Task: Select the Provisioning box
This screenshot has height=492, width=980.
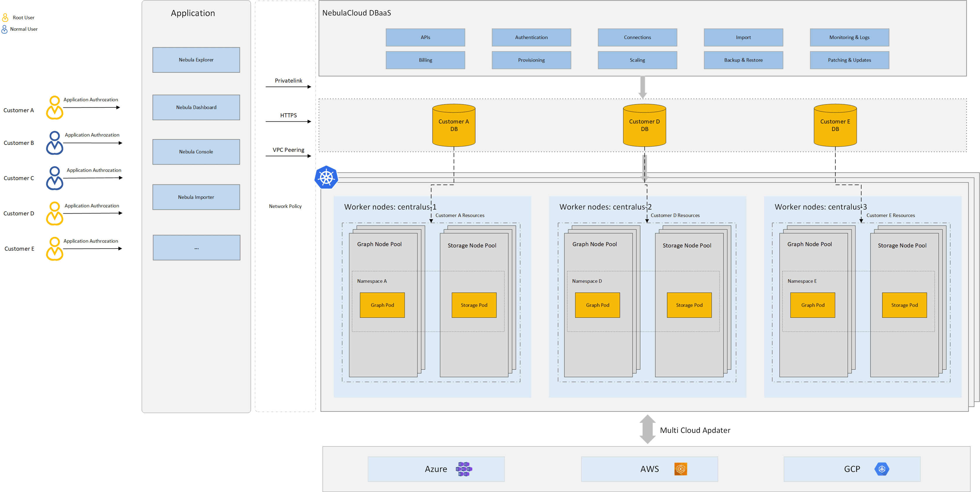Action: [x=531, y=60]
